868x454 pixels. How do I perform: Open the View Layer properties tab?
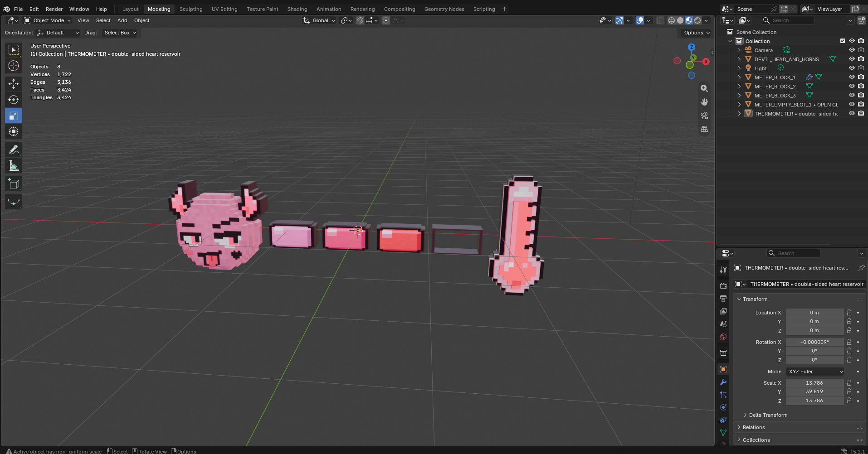[x=723, y=311]
